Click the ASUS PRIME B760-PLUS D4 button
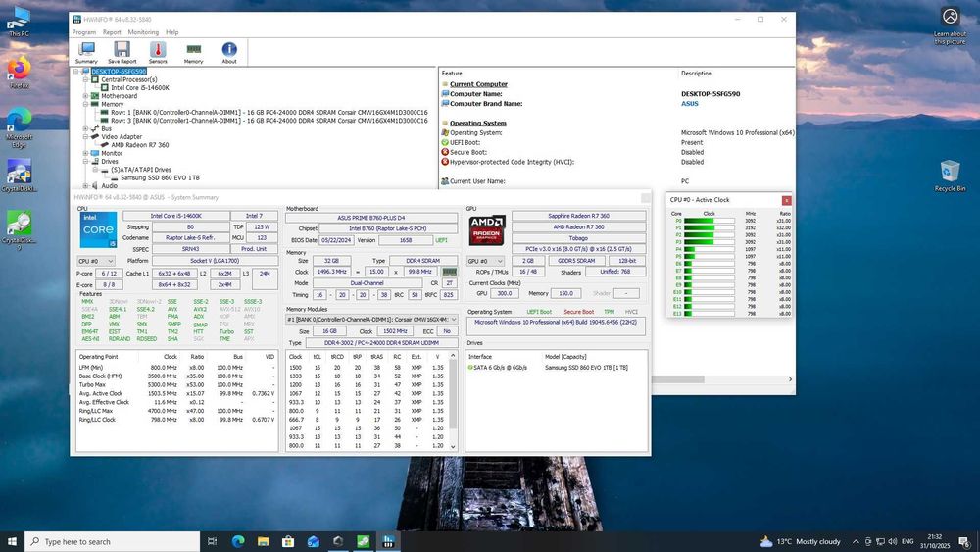 click(x=371, y=218)
